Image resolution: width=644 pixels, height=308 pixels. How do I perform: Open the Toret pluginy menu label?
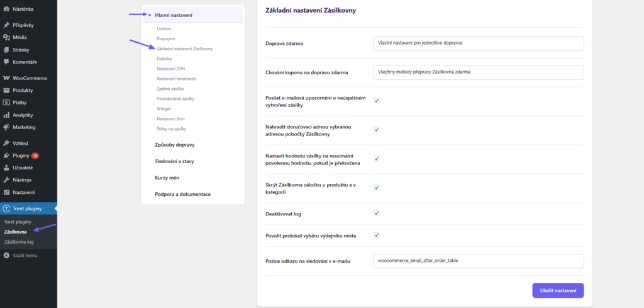[x=27, y=208]
